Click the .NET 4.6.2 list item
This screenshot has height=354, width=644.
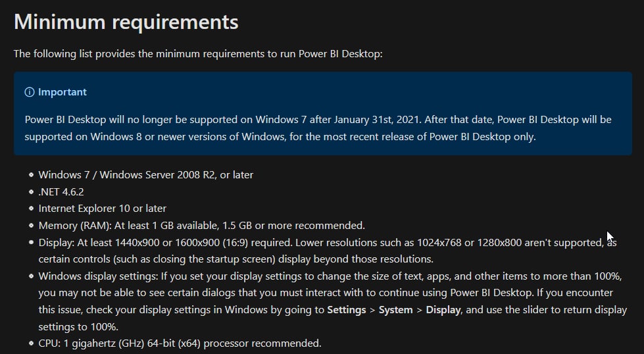point(61,191)
